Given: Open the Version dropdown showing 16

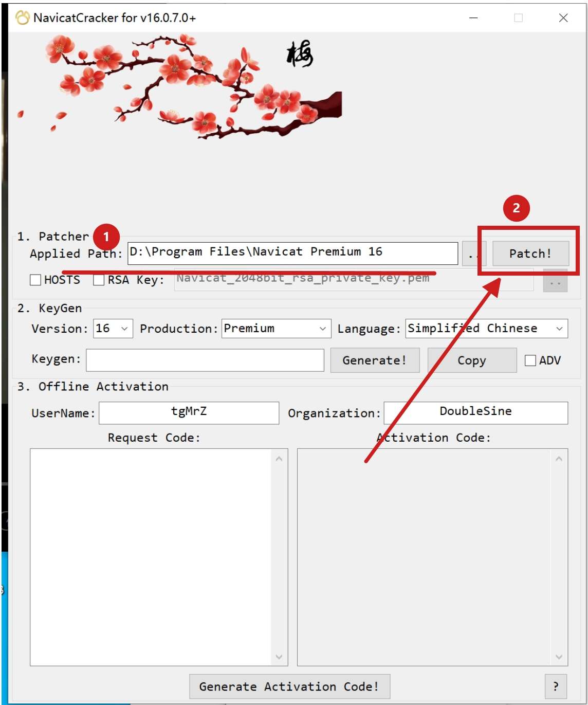Looking at the screenshot, I should tap(113, 329).
